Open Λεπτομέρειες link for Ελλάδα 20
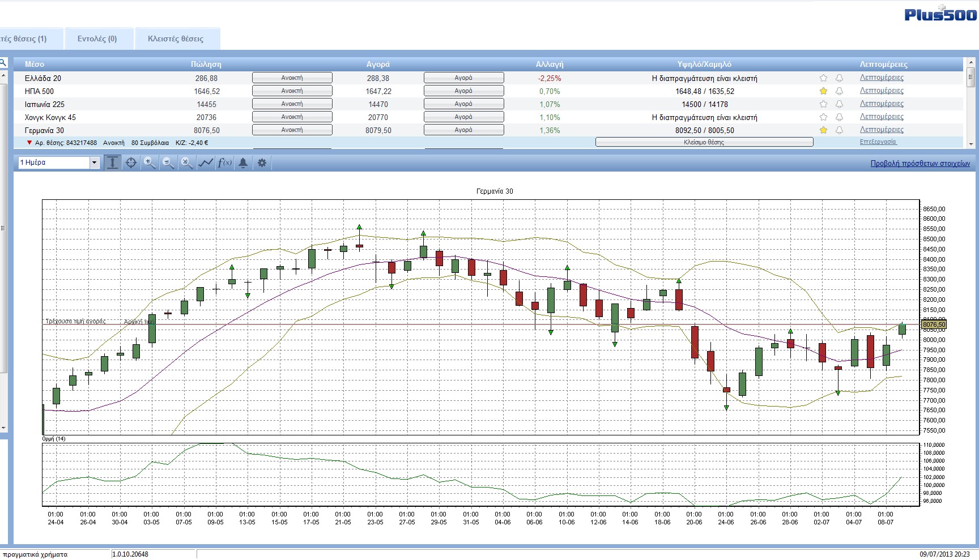This screenshot has height=560, width=979. click(882, 78)
